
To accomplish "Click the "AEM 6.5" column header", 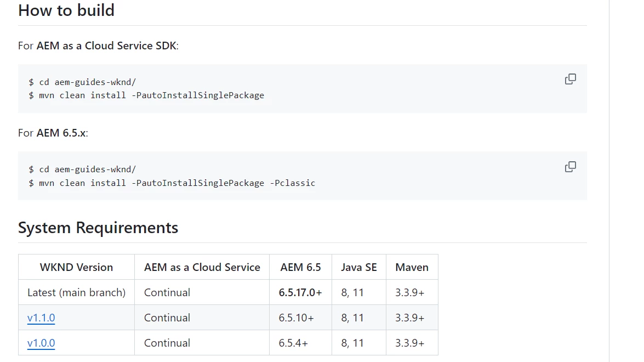I will [300, 267].
